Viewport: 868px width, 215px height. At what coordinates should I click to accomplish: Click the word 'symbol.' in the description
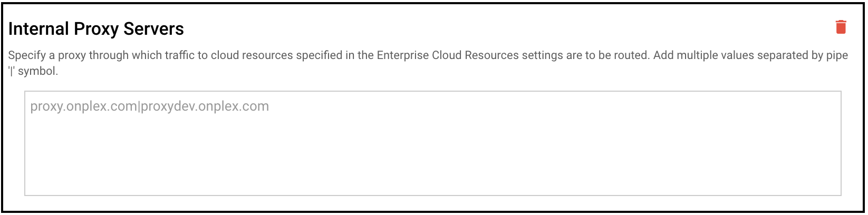[x=38, y=71]
